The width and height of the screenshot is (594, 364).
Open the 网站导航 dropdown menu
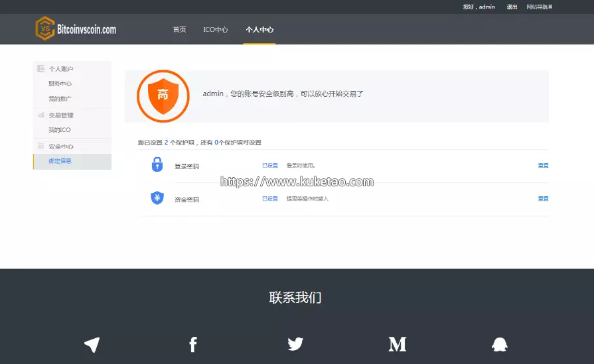539,7
